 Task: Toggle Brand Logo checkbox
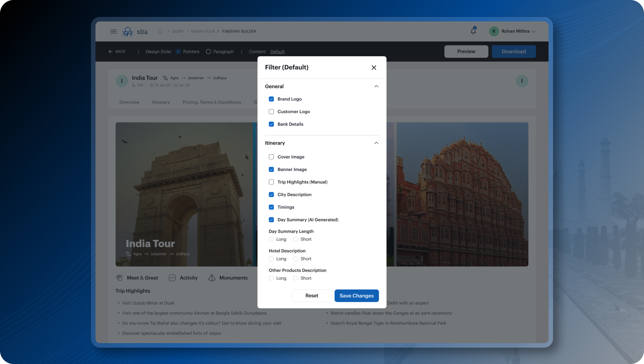(271, 99)
